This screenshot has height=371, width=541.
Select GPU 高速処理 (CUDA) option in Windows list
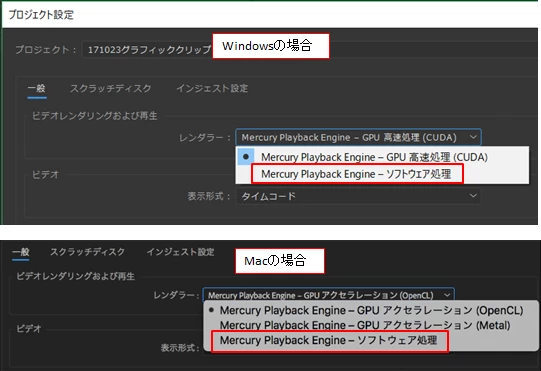pos(382,157)
